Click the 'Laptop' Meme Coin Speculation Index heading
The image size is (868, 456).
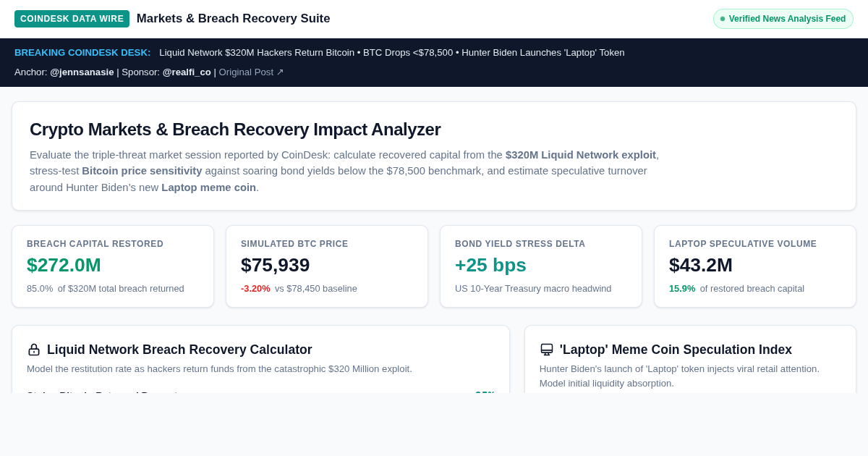(x=676, y=350)
